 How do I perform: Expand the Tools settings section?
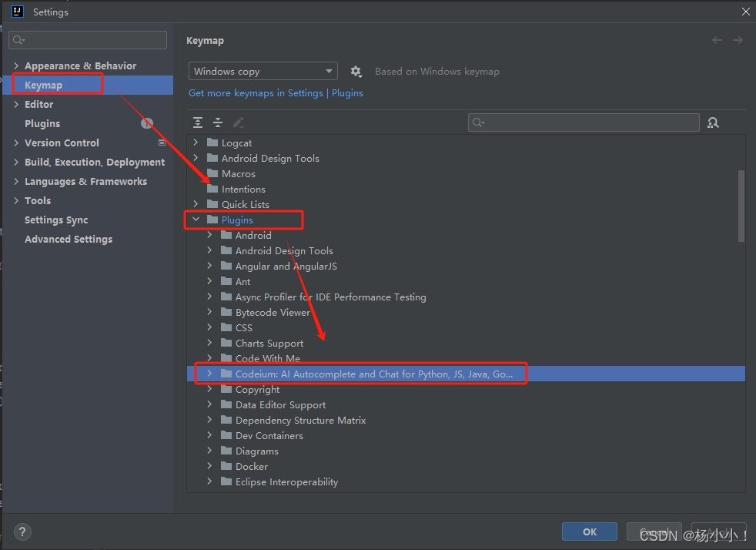coord(16,201)
